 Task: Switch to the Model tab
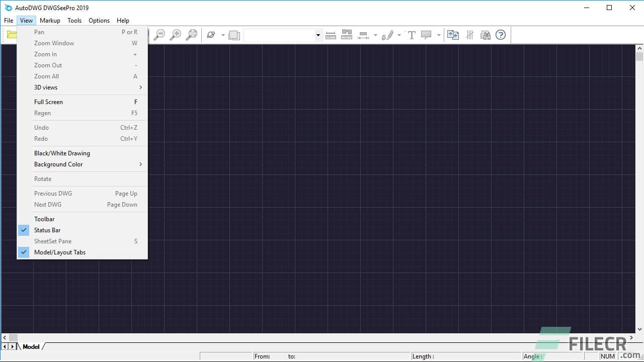click(31, 346)
